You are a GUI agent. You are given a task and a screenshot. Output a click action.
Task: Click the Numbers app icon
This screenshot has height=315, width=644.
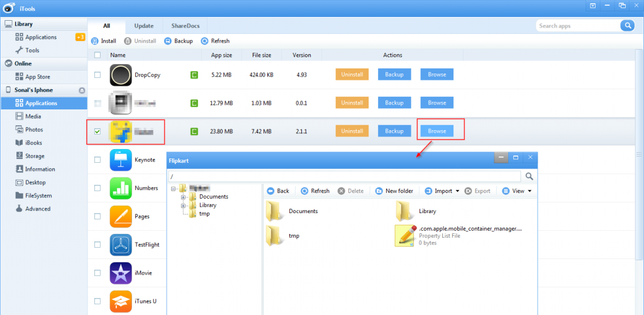pos(120,188)
